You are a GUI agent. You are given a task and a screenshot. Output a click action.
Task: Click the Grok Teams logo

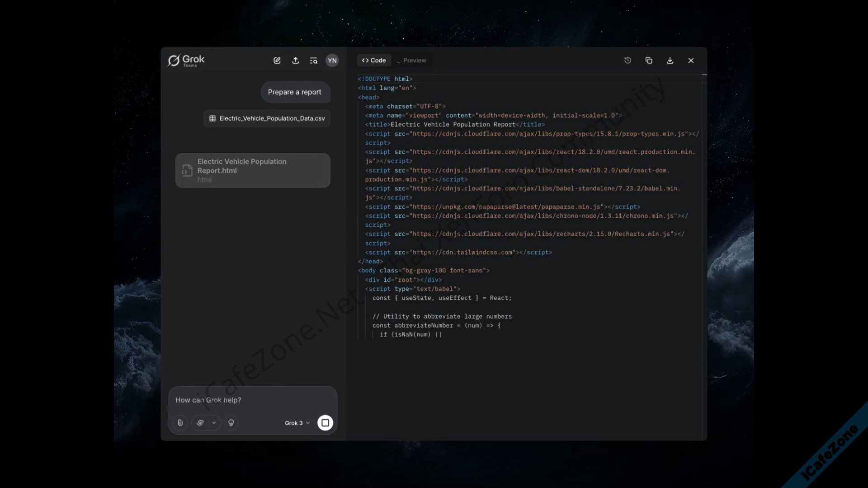click(x=186, y=61)
